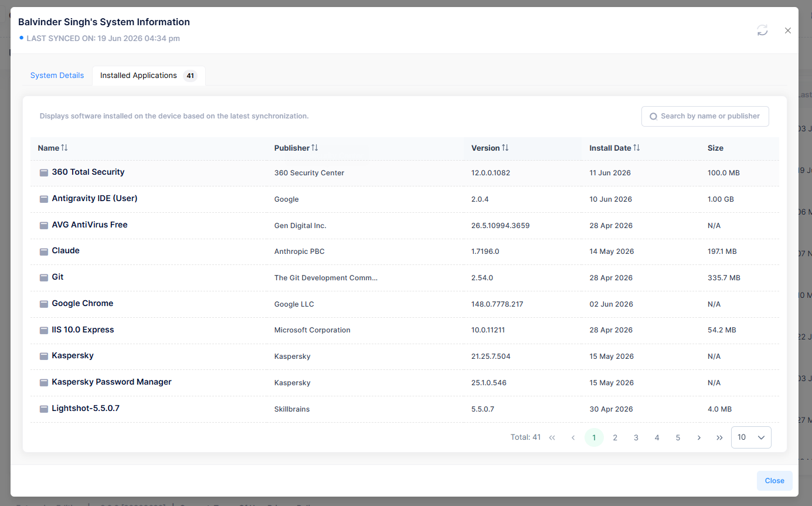Switch to the System Details tab

coord(57,76)
